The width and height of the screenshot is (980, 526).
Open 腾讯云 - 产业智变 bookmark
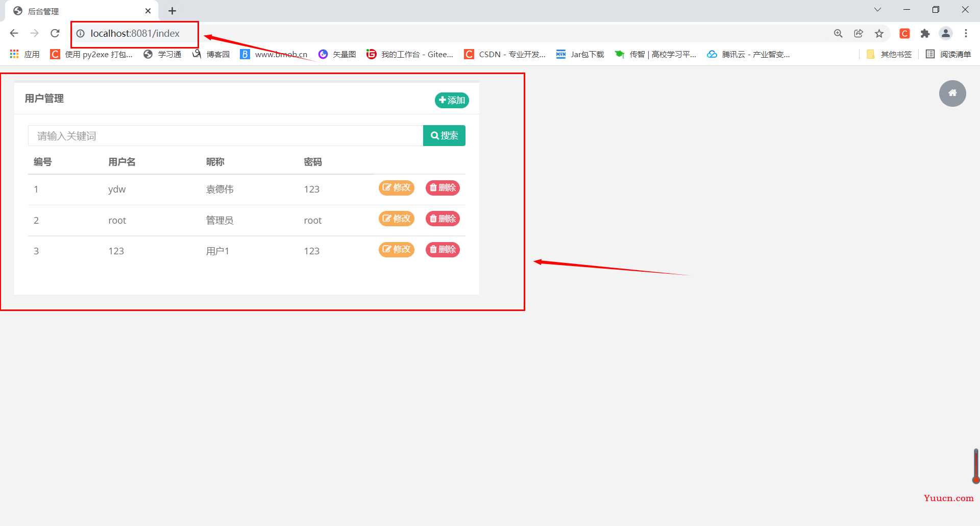coord(748,54)
